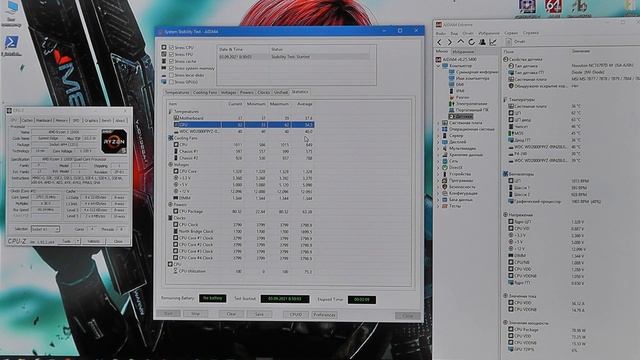Click the Ryzen logo in CPU-Z
Screen dimensions: 640x360
tap(114, 141)
